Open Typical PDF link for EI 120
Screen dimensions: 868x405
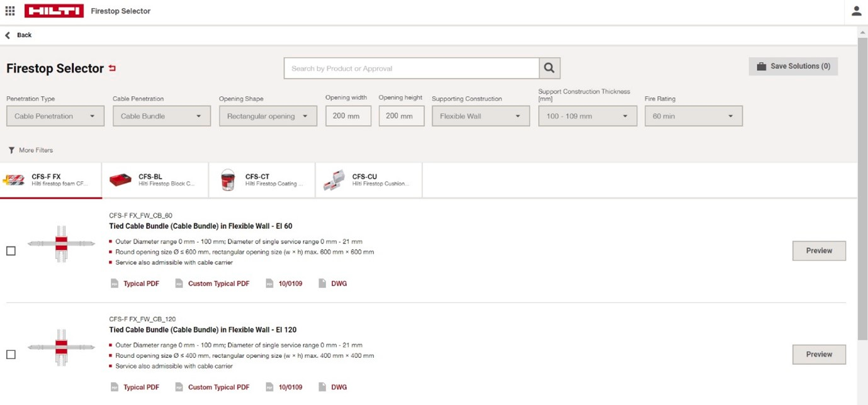coord(142,387)
